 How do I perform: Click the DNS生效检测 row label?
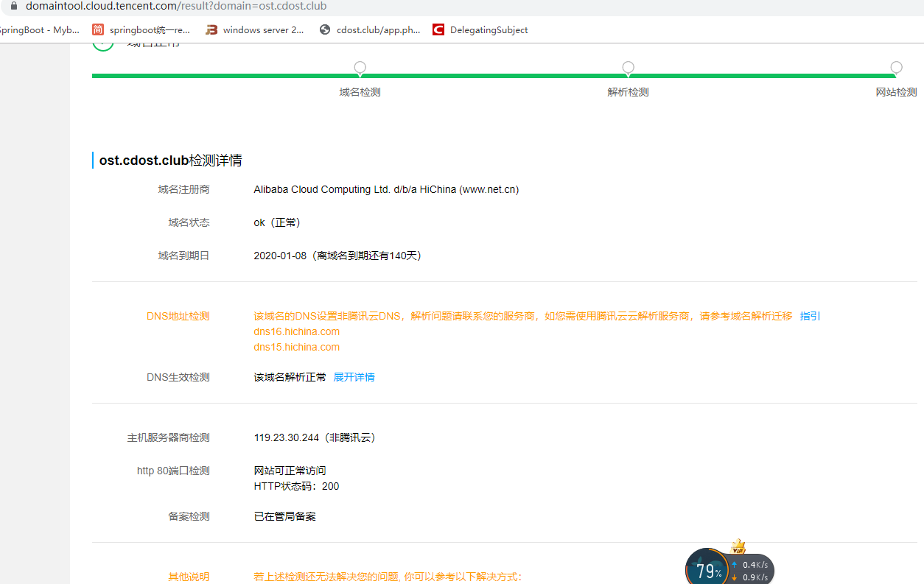pos(178,377)
